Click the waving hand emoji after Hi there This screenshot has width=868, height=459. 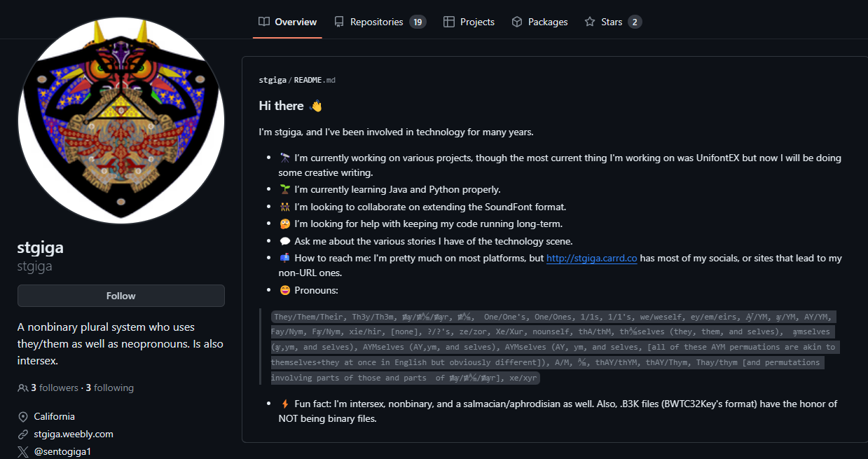click(316, 106)
